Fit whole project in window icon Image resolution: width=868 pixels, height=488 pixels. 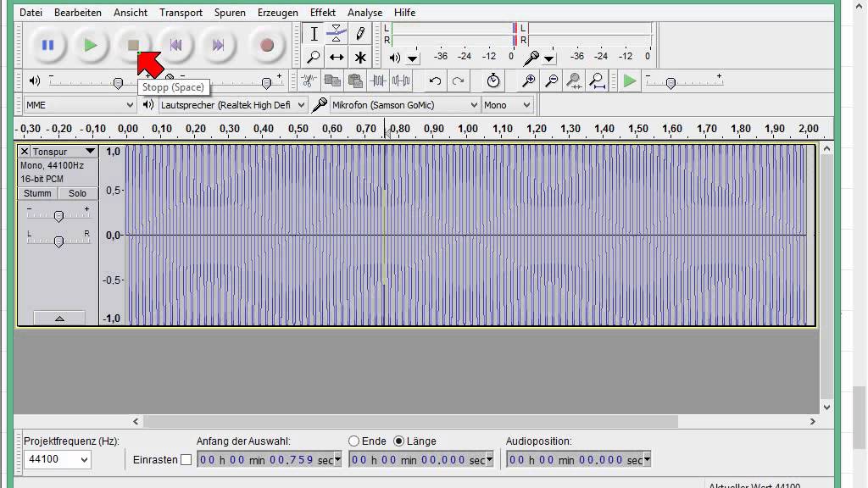(597, 80)
